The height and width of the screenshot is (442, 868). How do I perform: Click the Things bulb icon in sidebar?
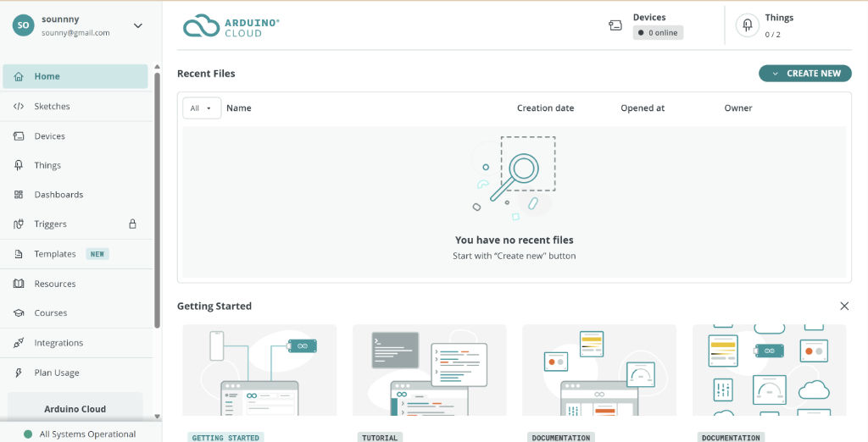point(19,165)
